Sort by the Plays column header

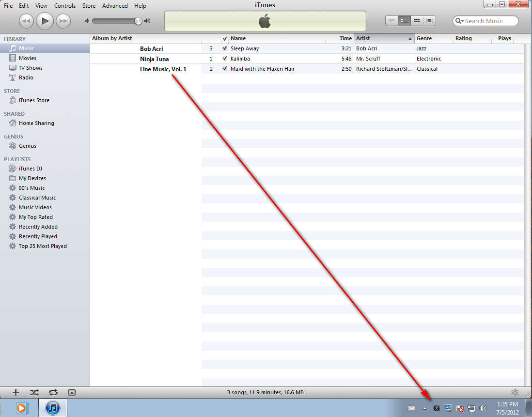504,39
